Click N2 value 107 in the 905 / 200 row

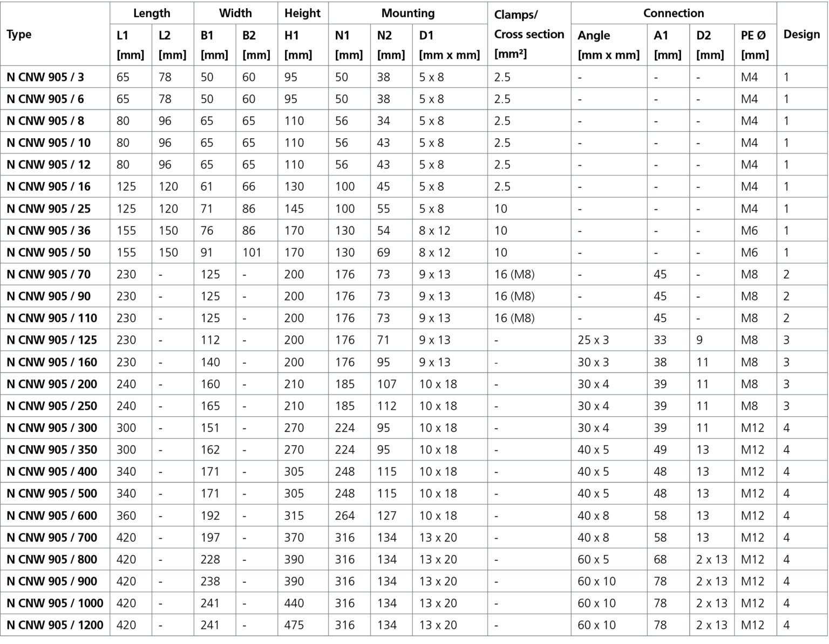pyautogui.click(x=386, y=384)
